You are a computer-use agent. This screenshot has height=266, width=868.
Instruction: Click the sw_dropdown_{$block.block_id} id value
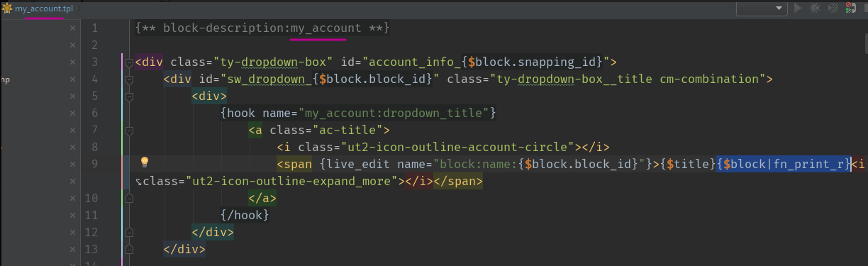coord(329,79)
